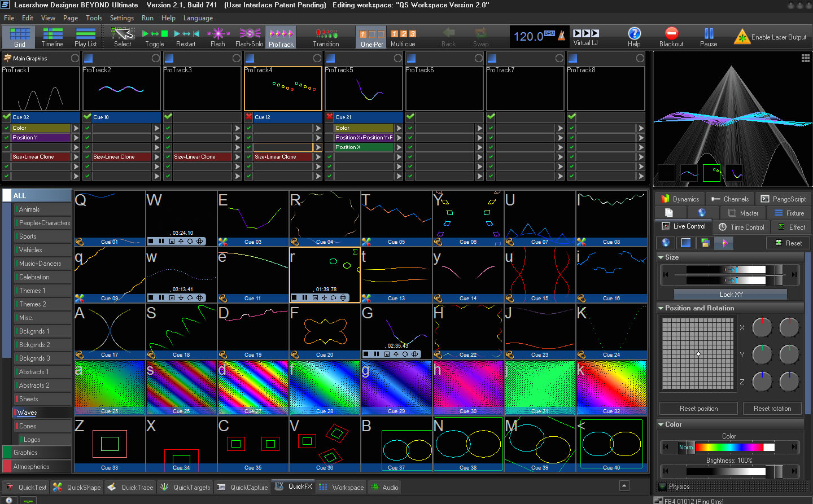
Task: Toggle the ProTrack5 Cue 21 red-X checkbox
Action: click(x=330, y=117)
